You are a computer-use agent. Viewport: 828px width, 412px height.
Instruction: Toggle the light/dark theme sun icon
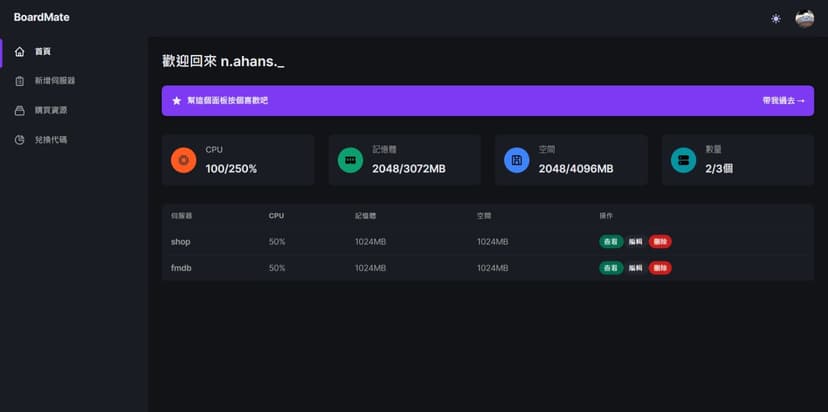[x=775, y=18]
